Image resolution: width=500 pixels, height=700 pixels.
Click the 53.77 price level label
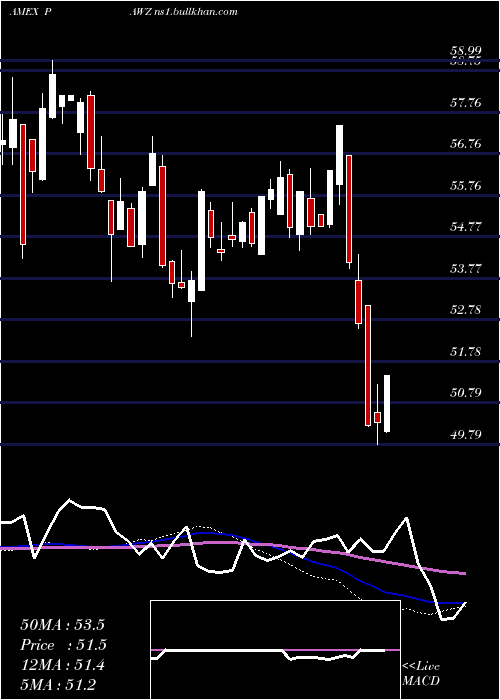point(466,269)
